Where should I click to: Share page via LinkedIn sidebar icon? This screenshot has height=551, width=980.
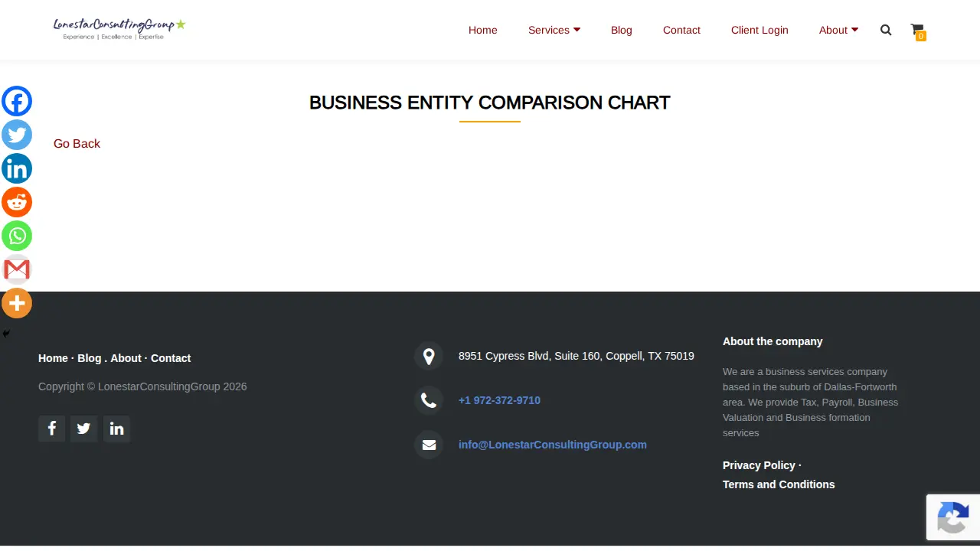17,168
